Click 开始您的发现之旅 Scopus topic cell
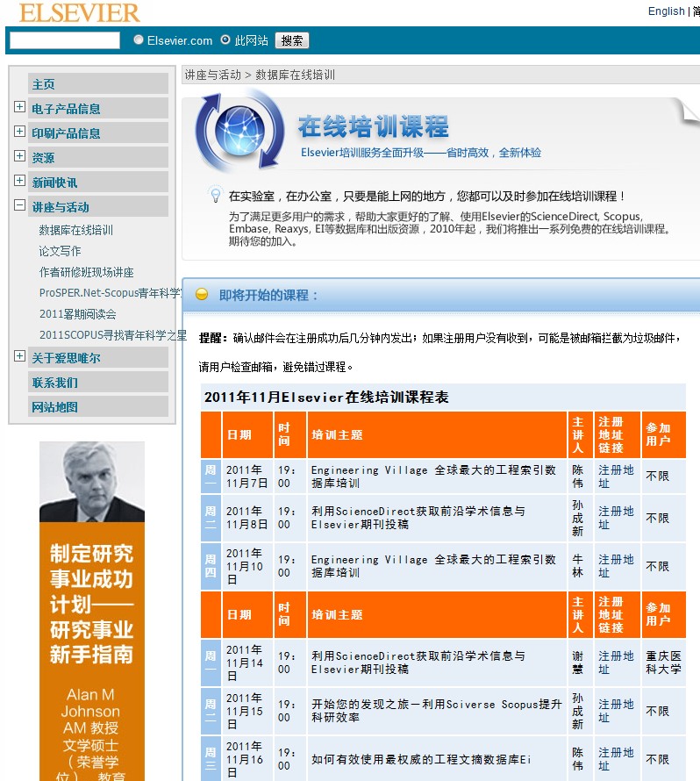 pyautogui.click(x=437, y=711)
